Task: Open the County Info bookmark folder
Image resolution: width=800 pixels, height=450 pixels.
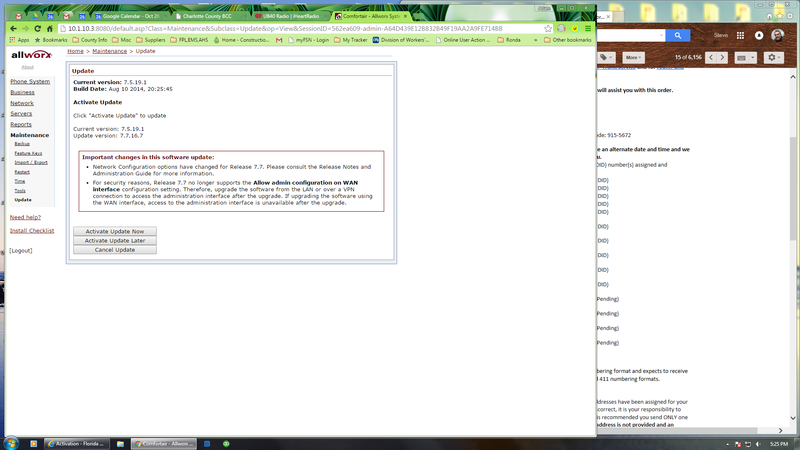Action: [x=91, y=40]
